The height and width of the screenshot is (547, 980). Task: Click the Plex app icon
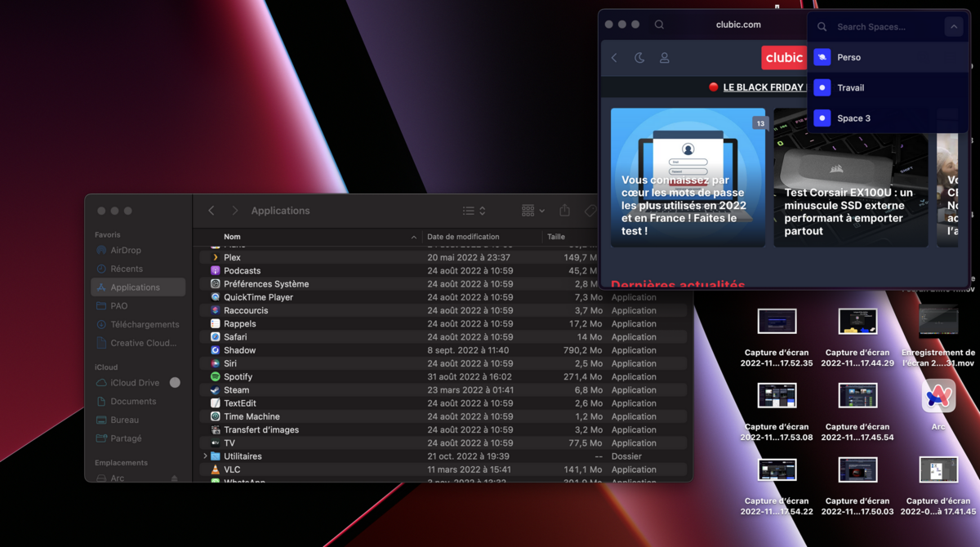216,257
